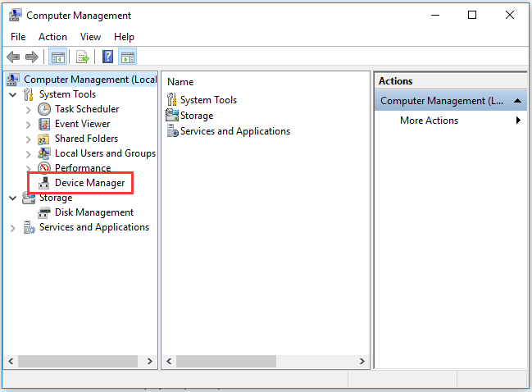This screenshot has width=532, height=392.
Task: Expand Services and Applications tree node
Action: (13, 228)
